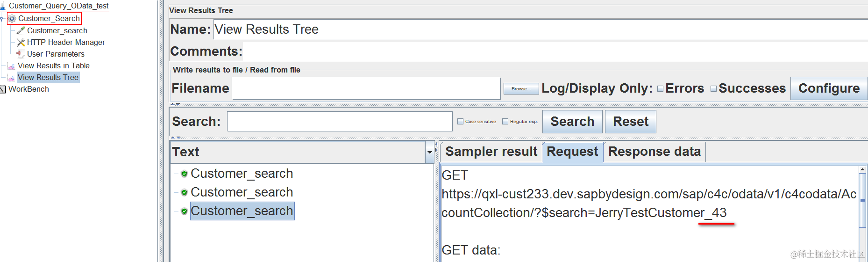Click into the Filename field
This screenshot has height=262, width=868.
point(366,88)
